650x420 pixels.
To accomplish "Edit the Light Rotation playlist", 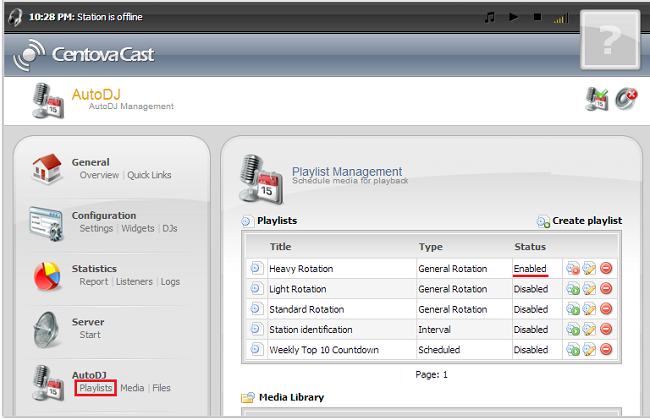I will click(x=589, y=289).
